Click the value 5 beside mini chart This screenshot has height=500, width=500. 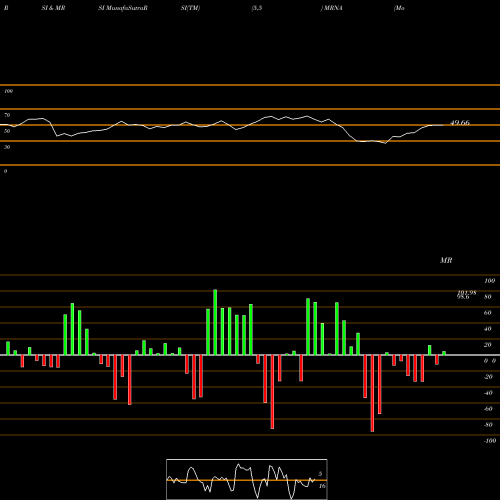(x=320, y=474)
